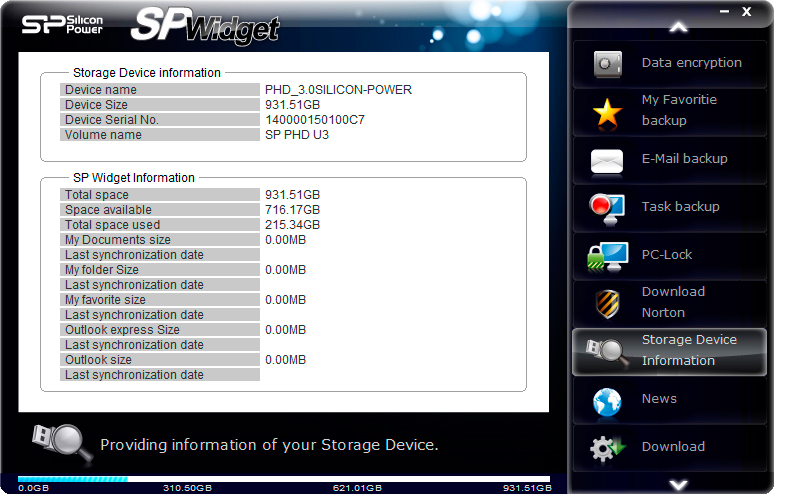Click the Data encryption safe icon
The width and height of the screenshot is (786, 495).
point(607,63)
